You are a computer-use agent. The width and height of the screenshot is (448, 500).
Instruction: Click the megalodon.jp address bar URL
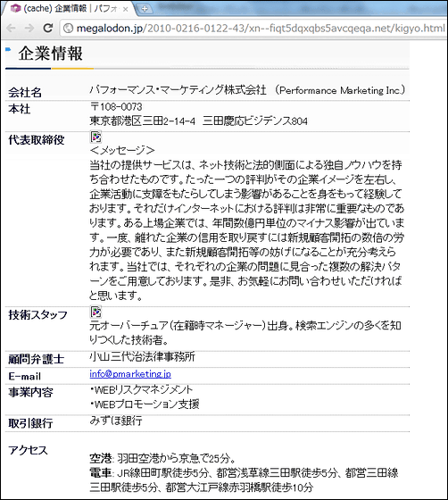(261, 29)
